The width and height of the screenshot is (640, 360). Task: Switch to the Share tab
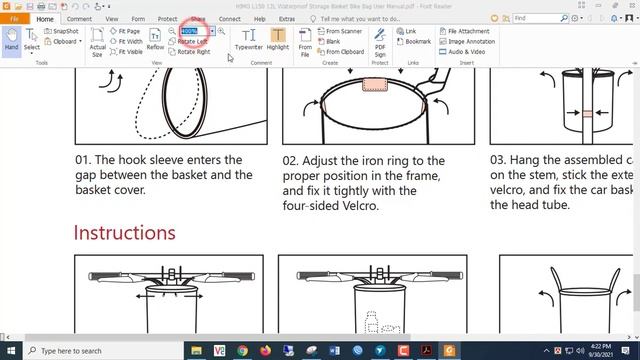coord(198,19)
